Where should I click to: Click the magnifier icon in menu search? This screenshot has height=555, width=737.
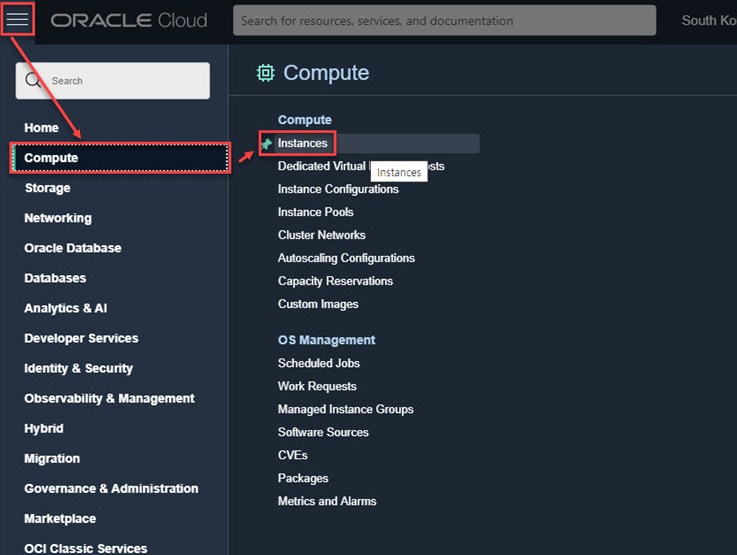[33, 80]
